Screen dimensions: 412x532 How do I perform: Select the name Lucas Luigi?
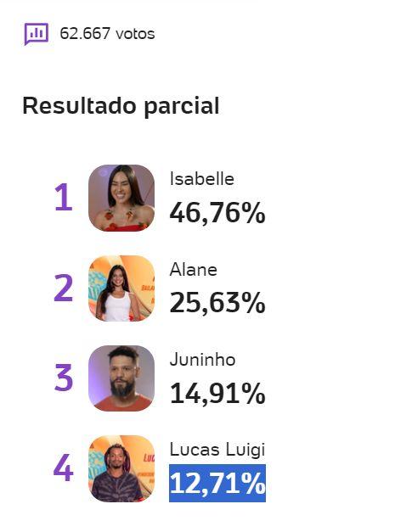coord(217,451)
